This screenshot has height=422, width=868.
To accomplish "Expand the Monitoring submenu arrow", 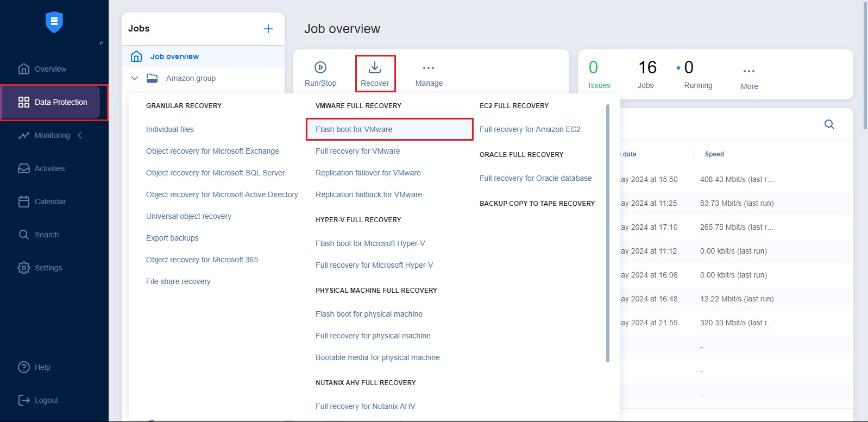I will (x=80, y=135).
